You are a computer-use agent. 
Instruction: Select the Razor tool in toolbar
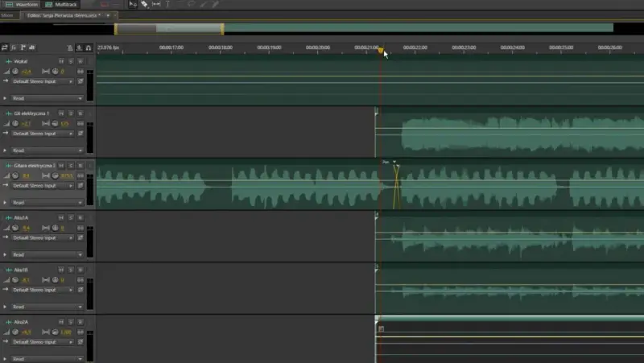[144, 4]
